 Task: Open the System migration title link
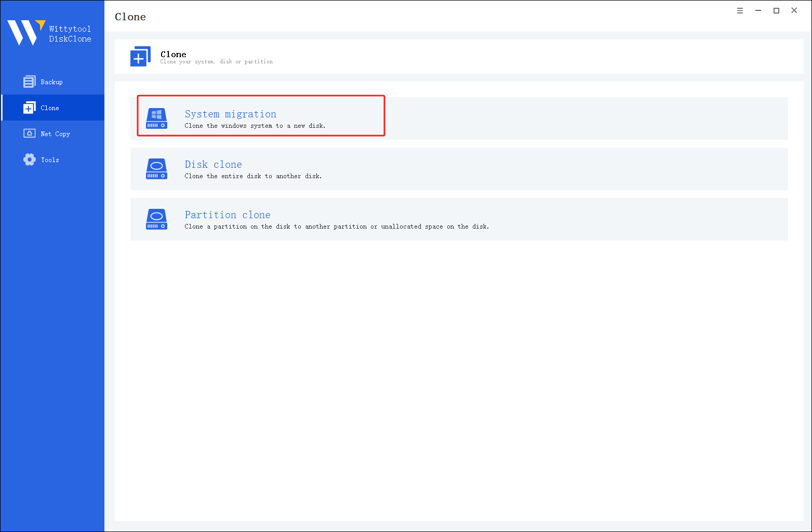click(x=230, y=114)
